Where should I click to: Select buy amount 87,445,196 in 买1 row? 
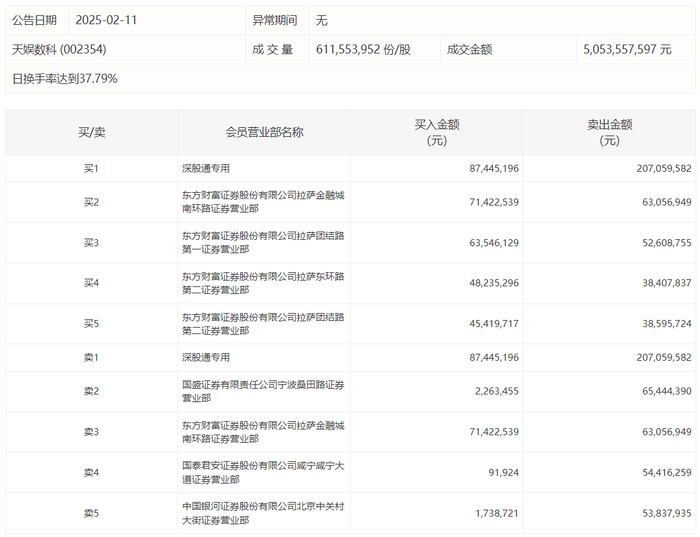[494, 168]
